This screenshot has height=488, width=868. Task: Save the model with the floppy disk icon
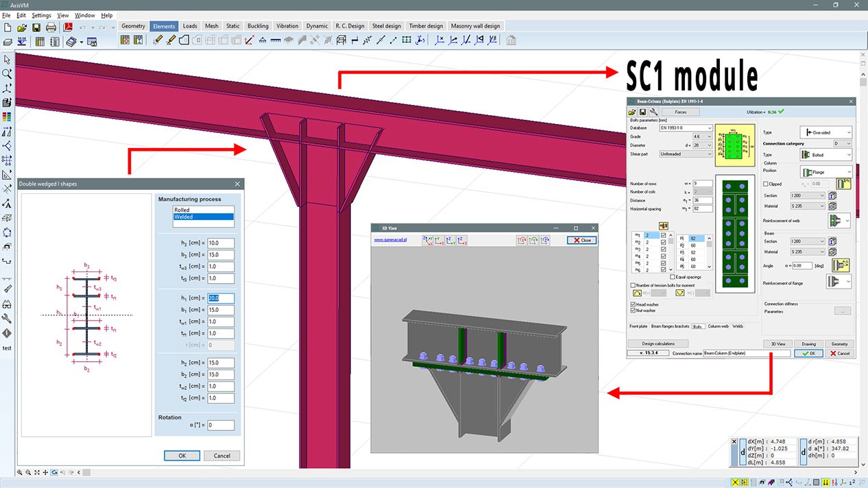coord(36,27)
